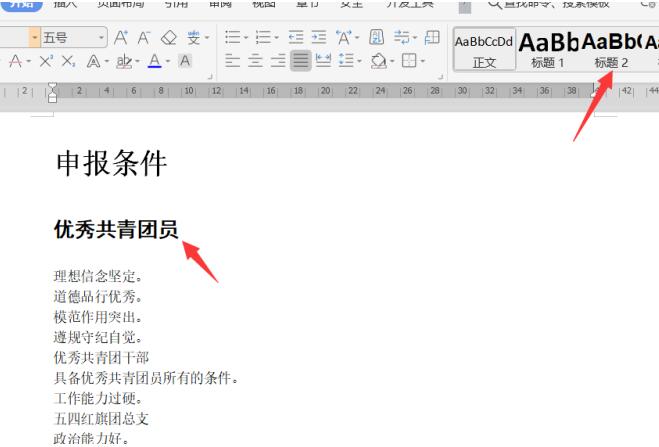The image size is (659, 447).
Task: Click the line 五四红旗团总支
Action: click(x=101, y=418)
